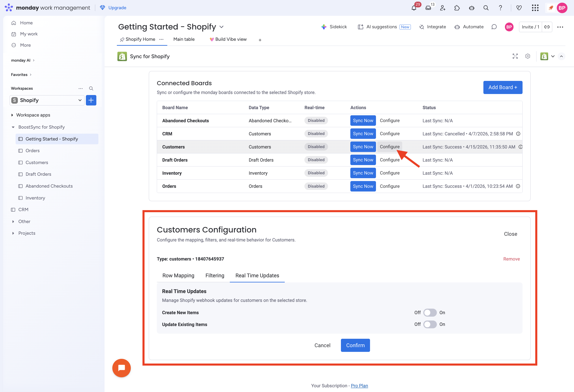This screenshot has width=574, height=392.
Task: Expand Workspace apps in sidebar
Action: 12,115
